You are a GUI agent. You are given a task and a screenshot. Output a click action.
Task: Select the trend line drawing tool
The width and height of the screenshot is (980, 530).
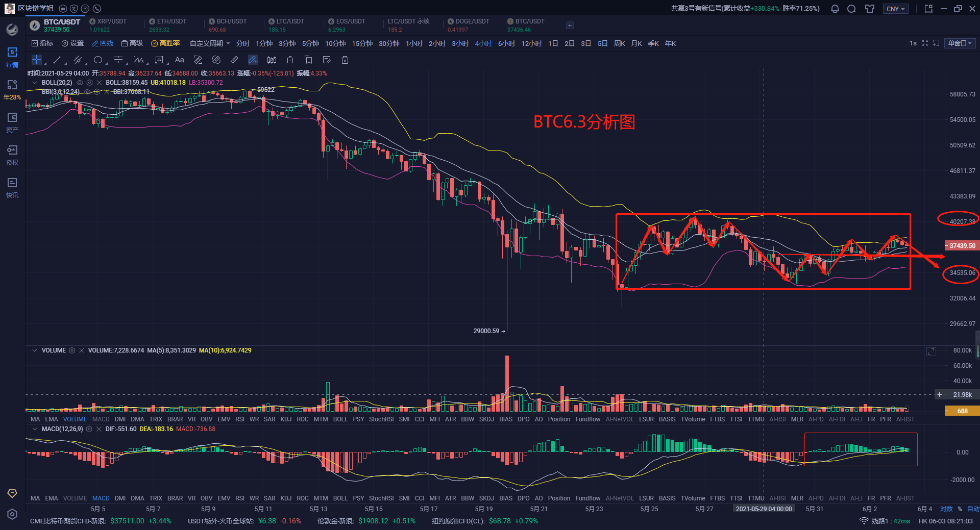point(57,60)
